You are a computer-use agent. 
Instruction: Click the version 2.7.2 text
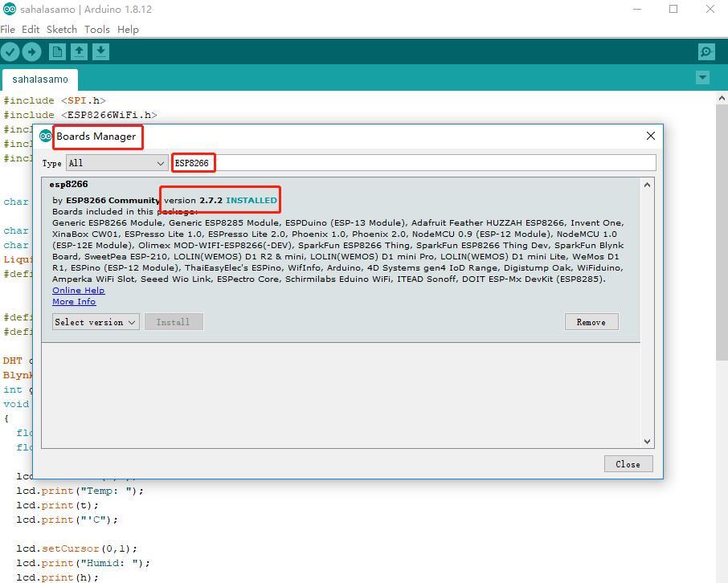193,201
